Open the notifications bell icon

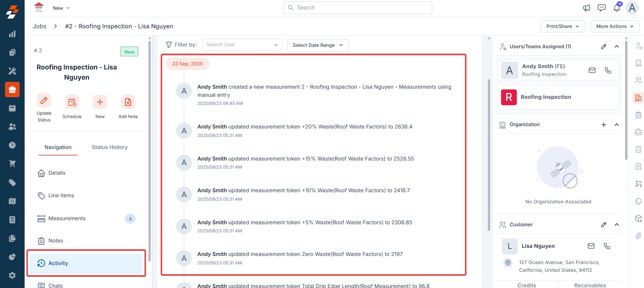click(x=617, y=8)
